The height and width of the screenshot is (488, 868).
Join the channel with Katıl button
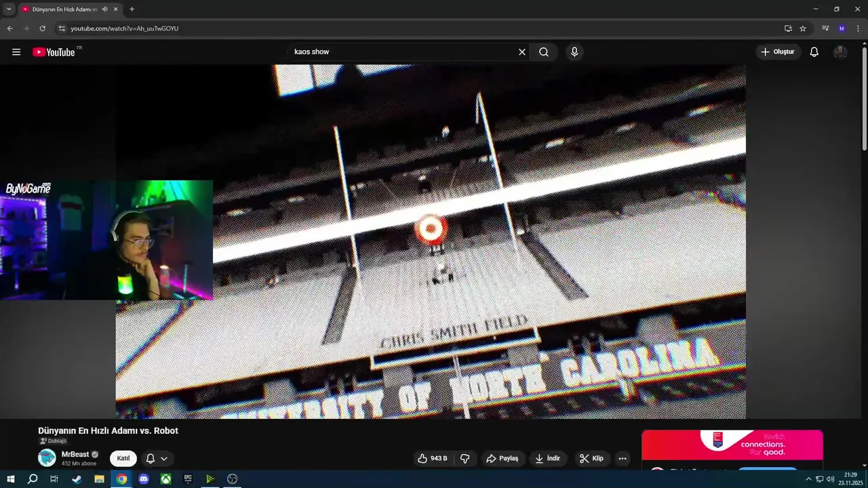pos(123,459)
